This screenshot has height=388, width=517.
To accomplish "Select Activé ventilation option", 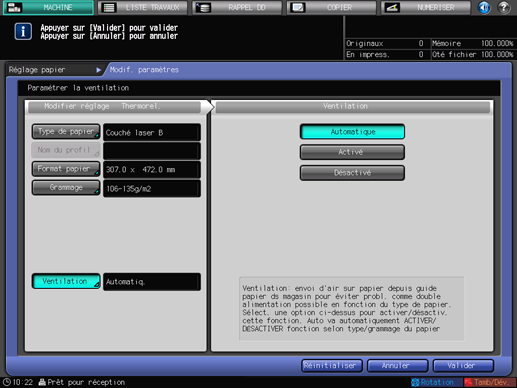I will [x=352, y=152].
